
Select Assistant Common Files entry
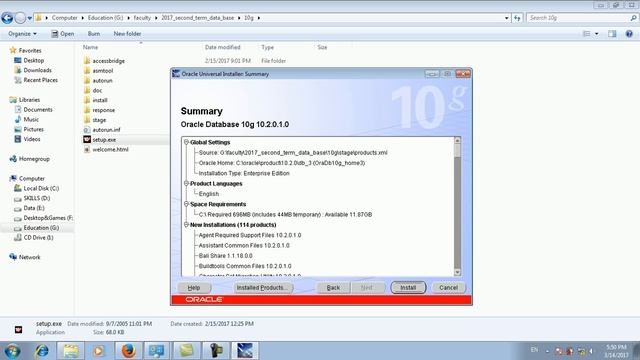pyautogui.click(x=244, y=245)
